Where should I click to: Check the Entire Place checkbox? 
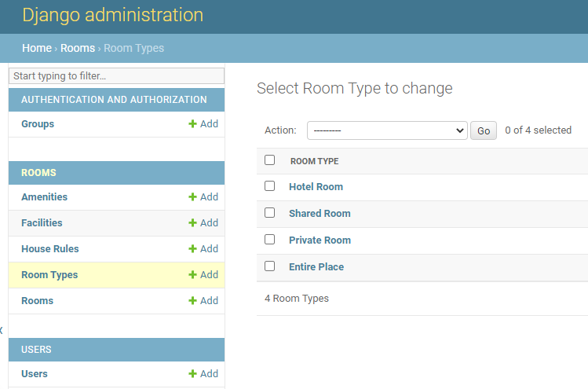pos(269,266)
